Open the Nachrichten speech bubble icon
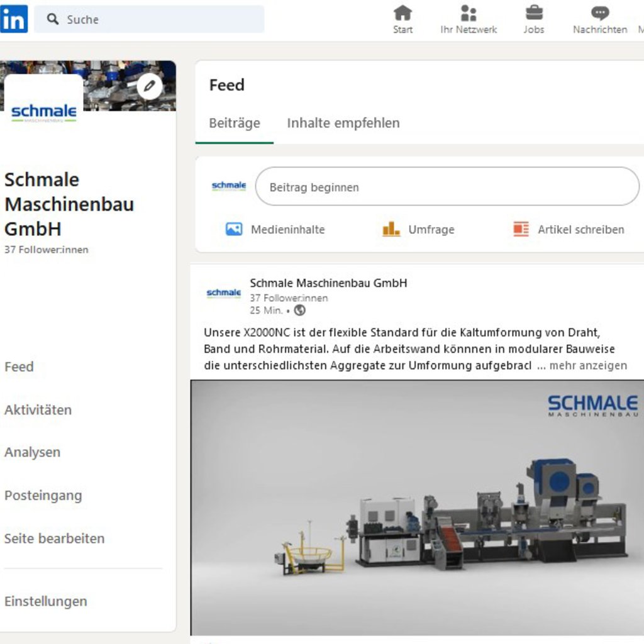The image size is (644, 644). pyautogui.click(x=600, y=13)
